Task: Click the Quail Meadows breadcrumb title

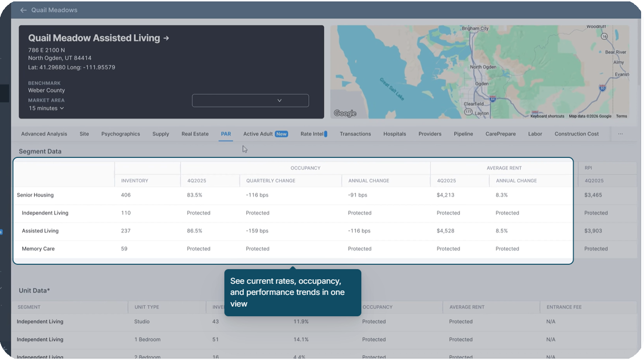Action: click(54, 10)
